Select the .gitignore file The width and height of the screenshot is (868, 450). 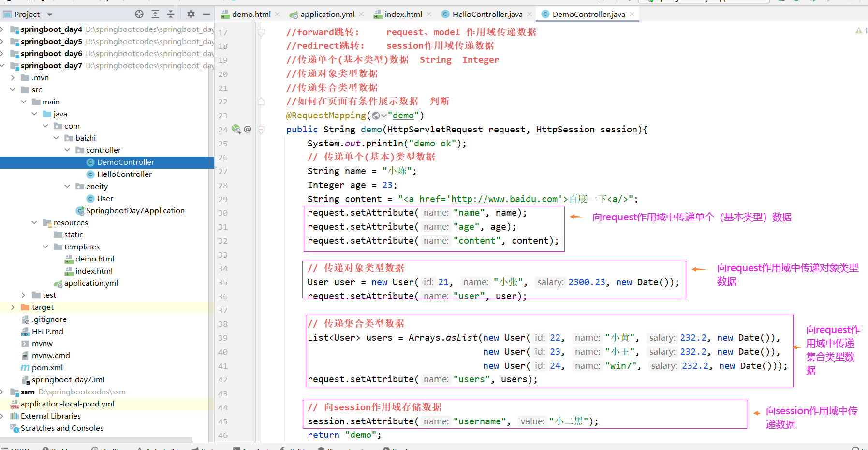coord(49,319)
